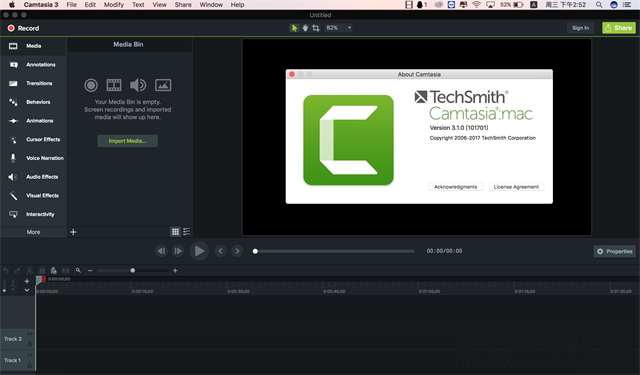Image resolution: width=640 pixels, height=375 pixels.
Task: Open Annotations in the tools sidebar
Action: 33,64
